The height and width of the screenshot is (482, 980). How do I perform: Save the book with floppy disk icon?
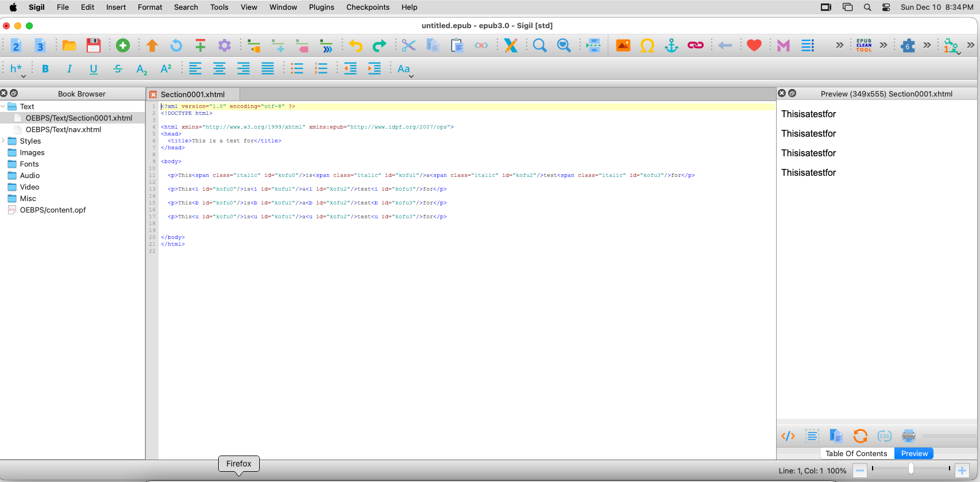coord(94,45)
